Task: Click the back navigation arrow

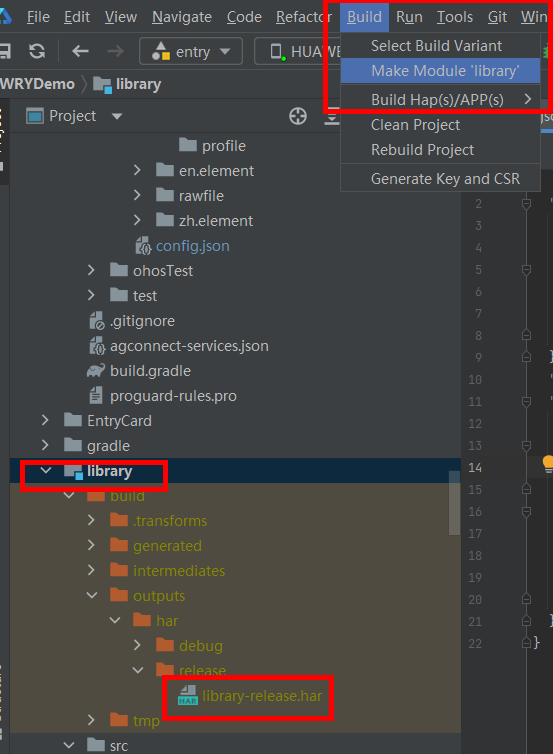Action: pyautogui.click(x=80, y=51)
